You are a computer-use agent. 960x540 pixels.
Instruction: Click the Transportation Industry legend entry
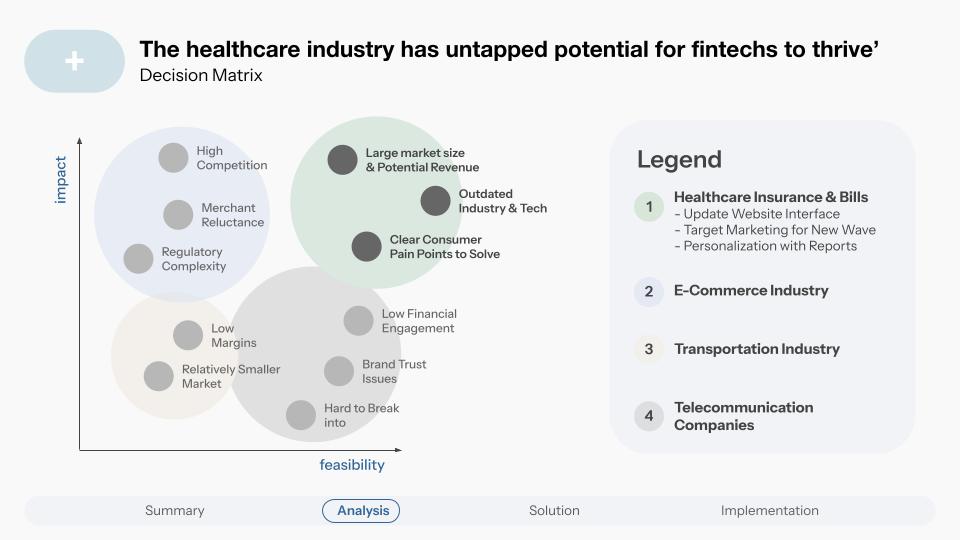757,349
